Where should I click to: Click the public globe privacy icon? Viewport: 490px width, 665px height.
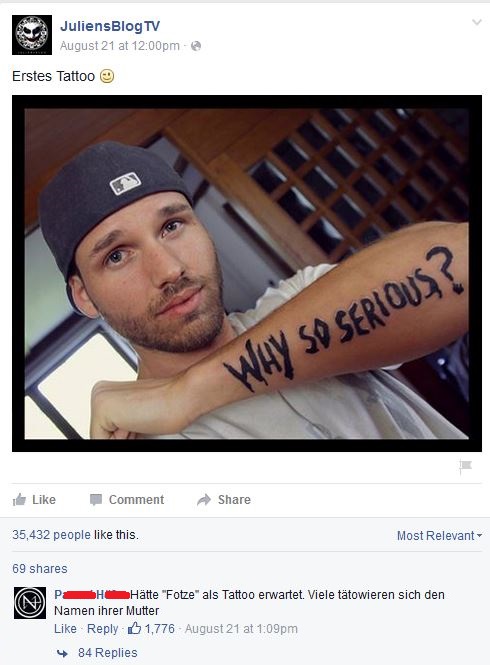coord(196,46)
